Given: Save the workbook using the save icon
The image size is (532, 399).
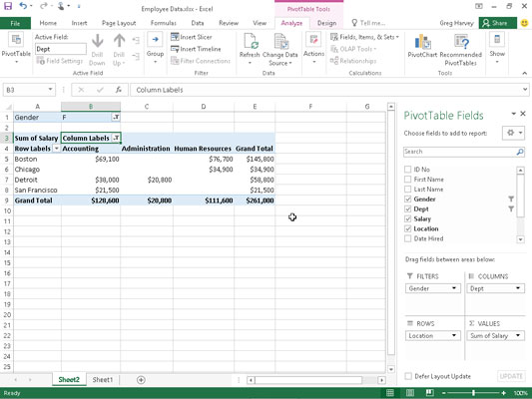Looking at the screenshot, I should 7,6.
